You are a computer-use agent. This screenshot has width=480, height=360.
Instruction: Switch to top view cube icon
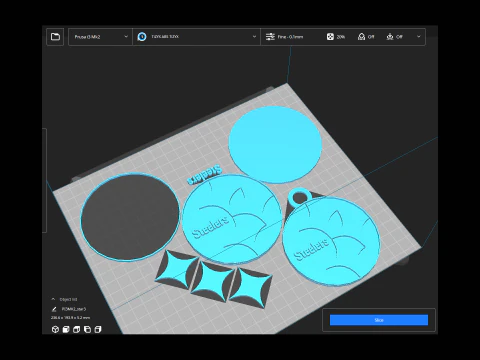click(x=77, y=329)
